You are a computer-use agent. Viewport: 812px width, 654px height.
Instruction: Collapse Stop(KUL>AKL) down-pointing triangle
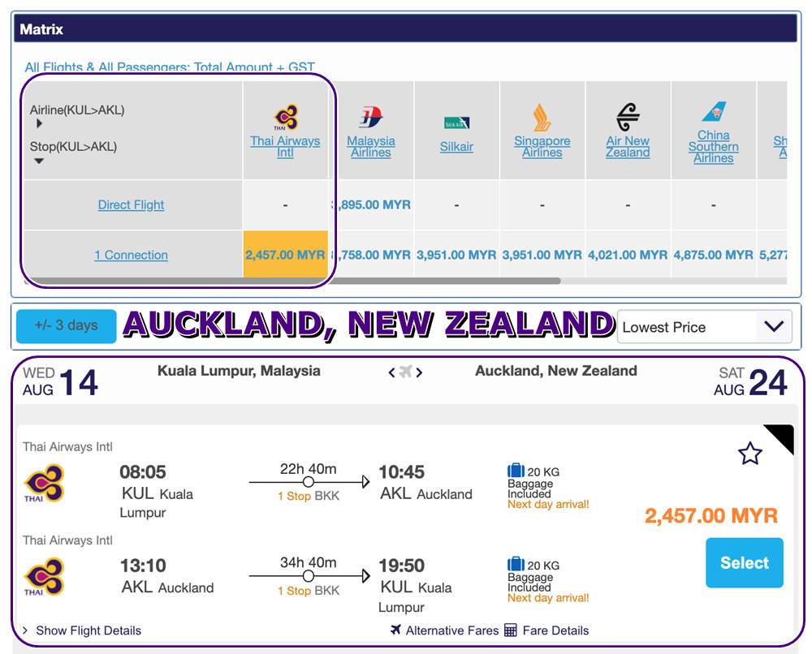tap(39, 161)
